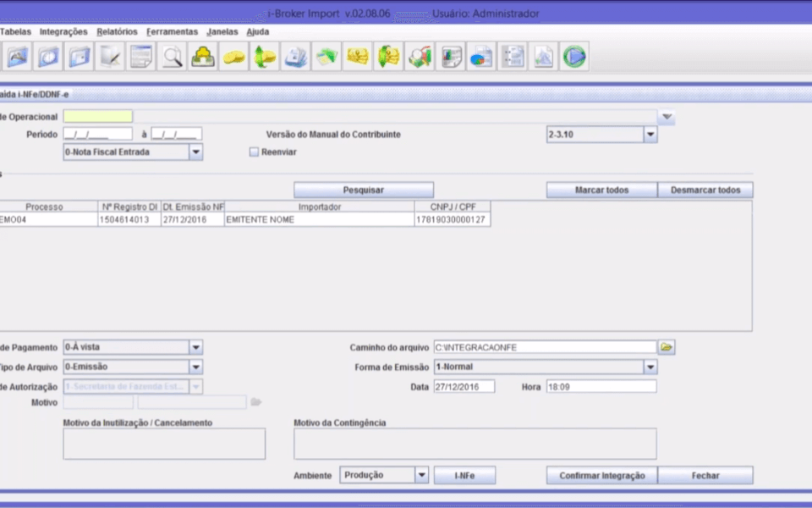Open the 0-Emissão file type dropdown

195,367
